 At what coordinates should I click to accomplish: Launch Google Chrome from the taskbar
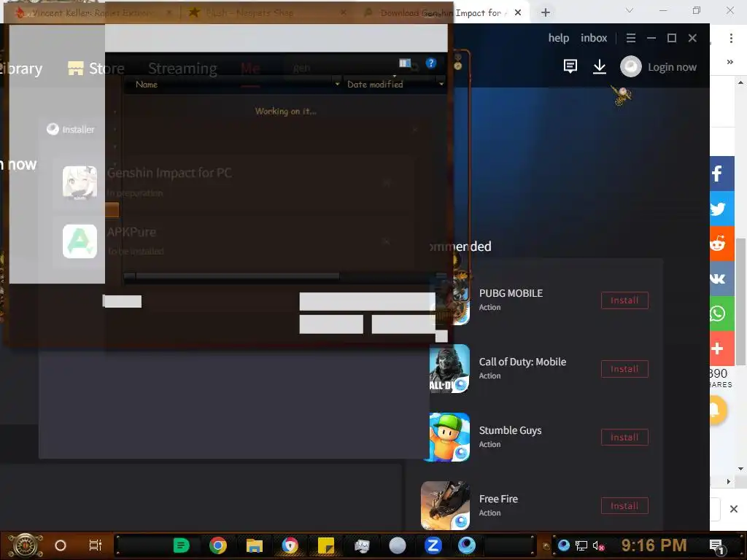pyautogui.click(x=217, y=545)
